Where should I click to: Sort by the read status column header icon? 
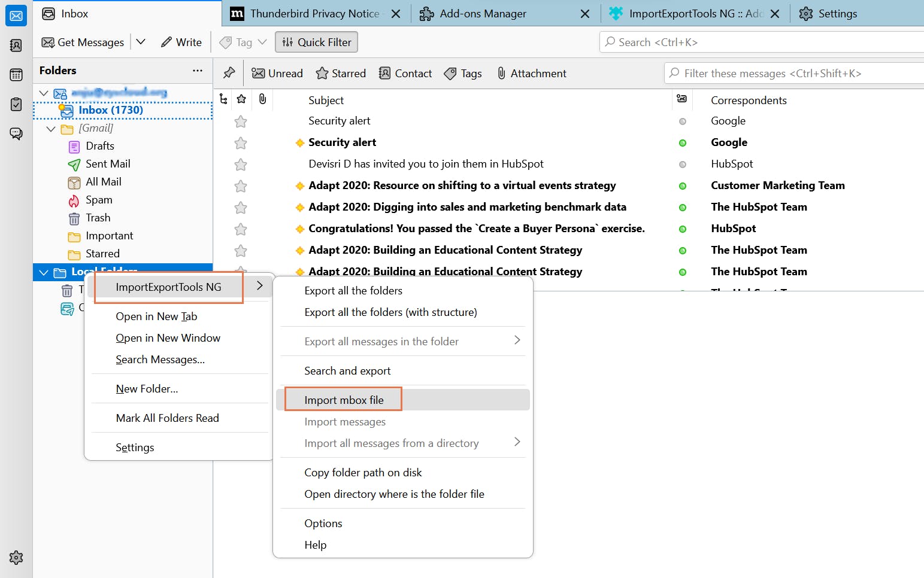coord(682,99)
